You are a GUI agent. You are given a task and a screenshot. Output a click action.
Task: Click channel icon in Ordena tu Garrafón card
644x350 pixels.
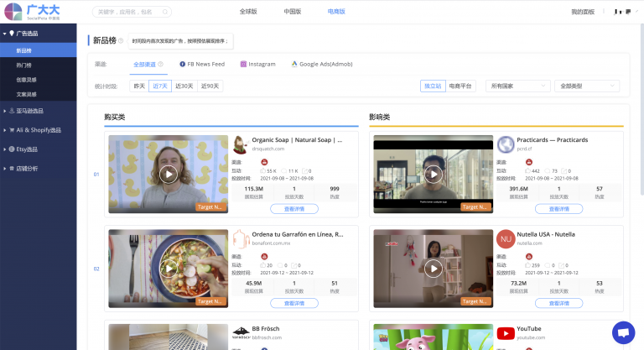pos(264,257)
